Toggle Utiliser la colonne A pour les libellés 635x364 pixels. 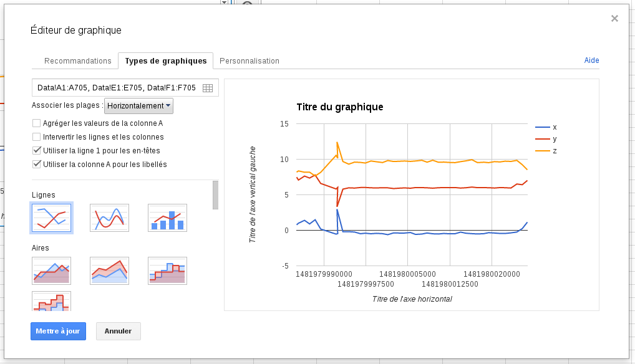click(36, 164)
